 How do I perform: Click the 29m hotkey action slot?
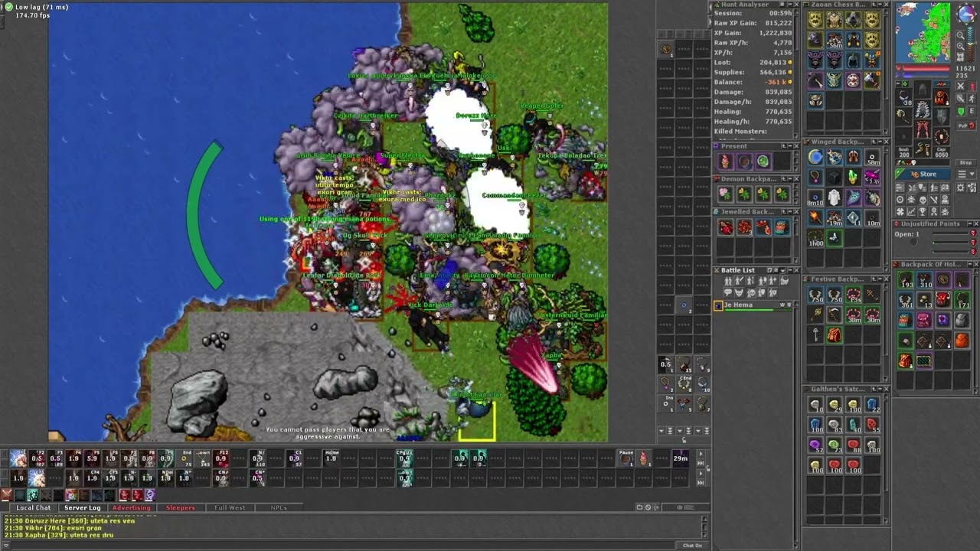680,458
